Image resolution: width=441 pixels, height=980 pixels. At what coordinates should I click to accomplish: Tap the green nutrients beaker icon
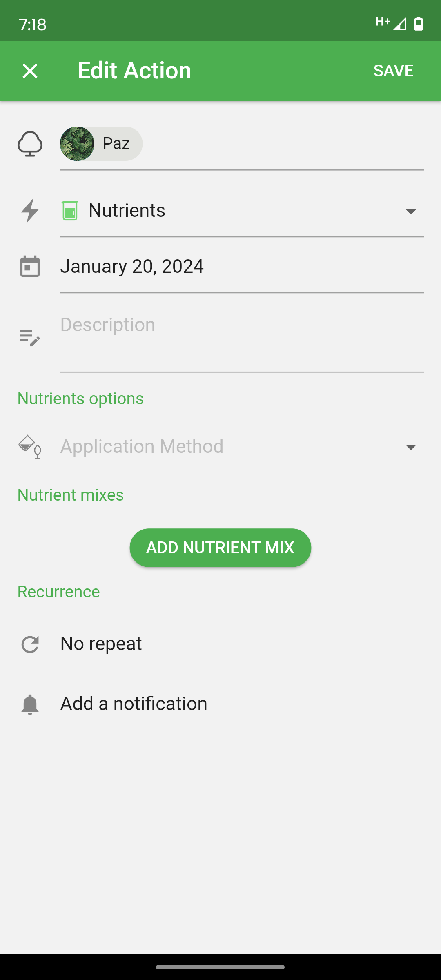click(70, 211)
